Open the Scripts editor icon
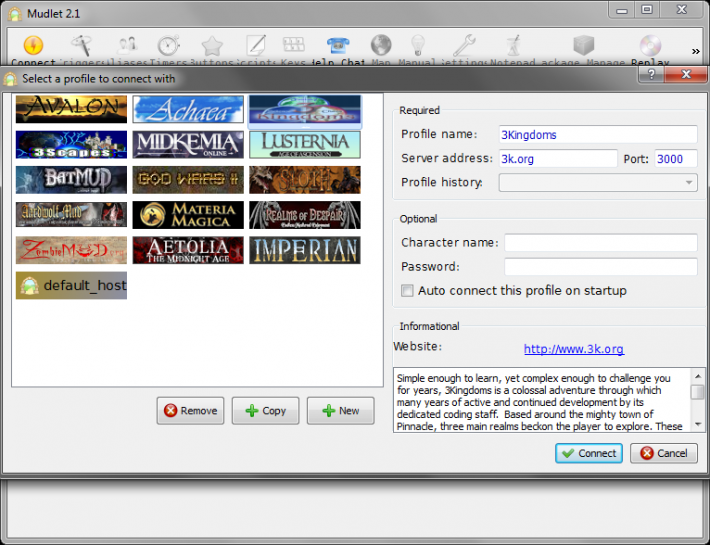 (256, 45)
